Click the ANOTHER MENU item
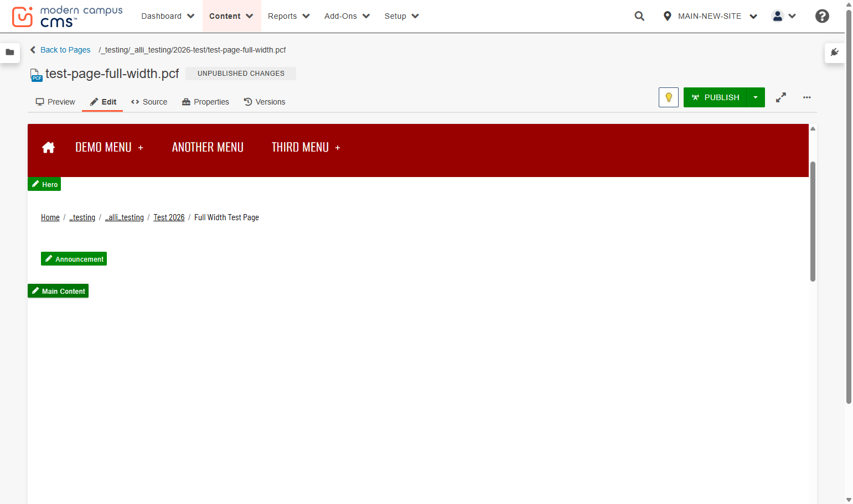This screenshot has width=853, height=504. click(208, 147)
